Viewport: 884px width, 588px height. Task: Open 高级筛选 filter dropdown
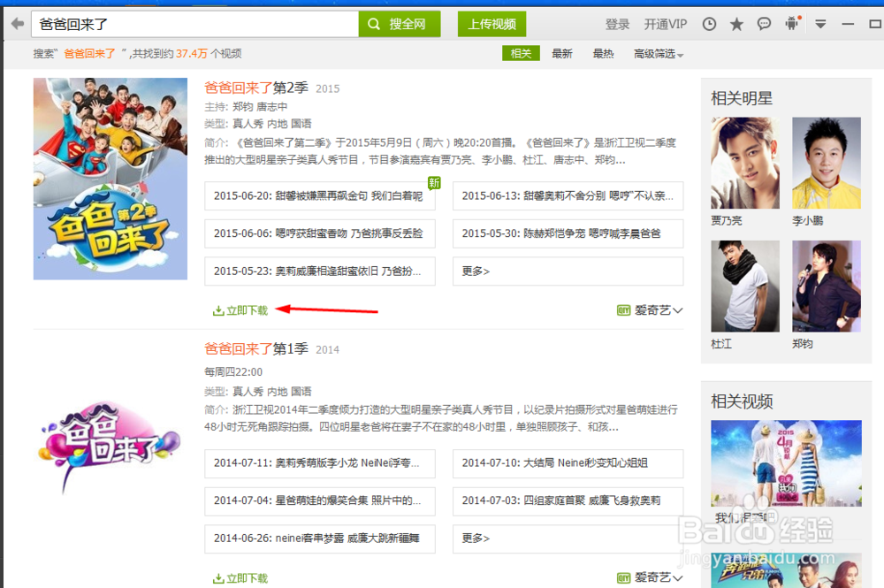click(659, 54)
